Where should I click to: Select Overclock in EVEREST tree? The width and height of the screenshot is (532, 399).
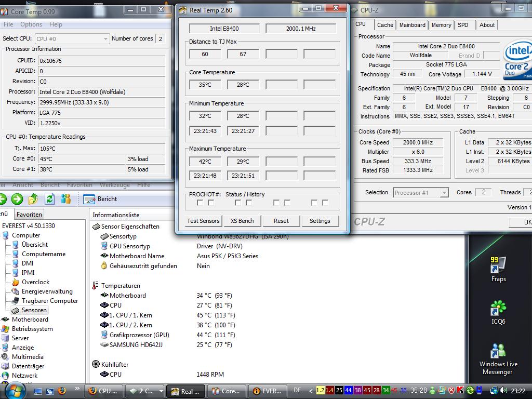tap(36, 282)
